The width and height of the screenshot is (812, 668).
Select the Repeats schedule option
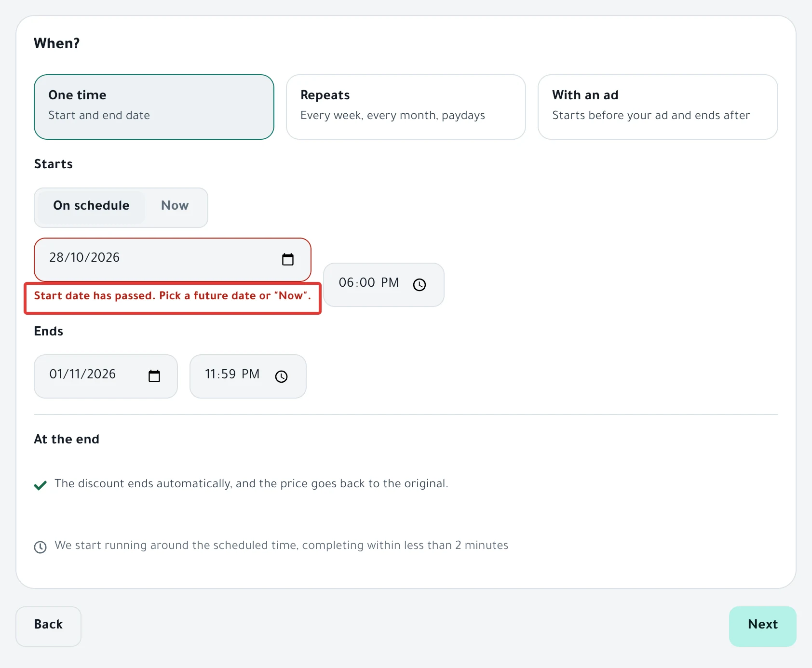click(x=406, y=107)
